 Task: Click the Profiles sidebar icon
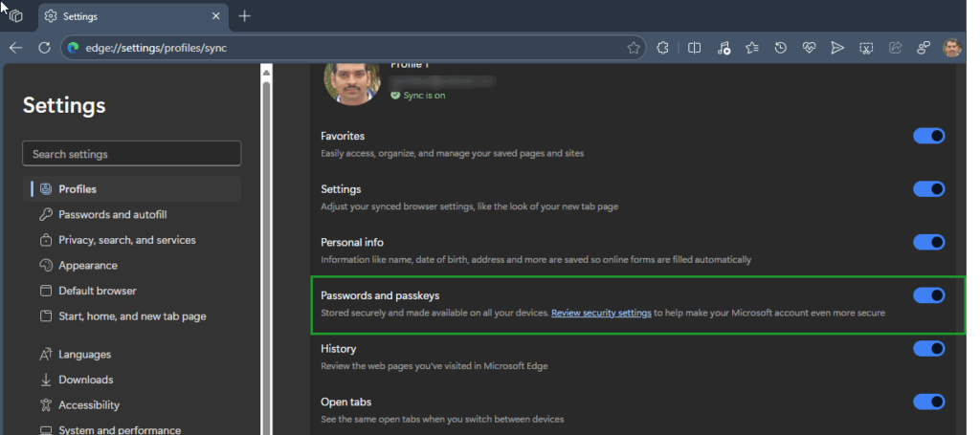click(46, 188)
